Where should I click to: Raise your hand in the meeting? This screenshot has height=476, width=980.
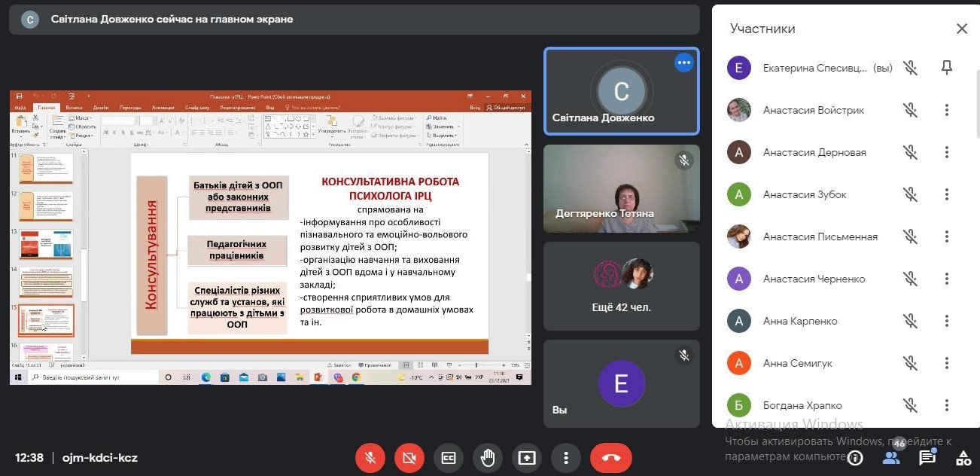pos(488,458)
